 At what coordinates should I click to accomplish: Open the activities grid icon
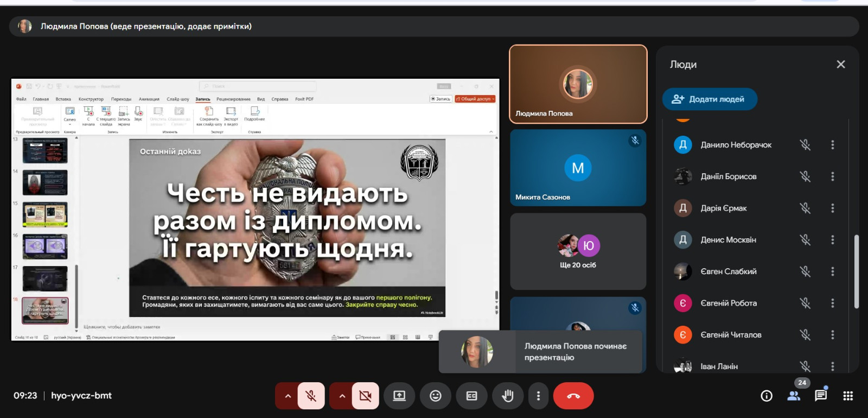click(848, 396)
